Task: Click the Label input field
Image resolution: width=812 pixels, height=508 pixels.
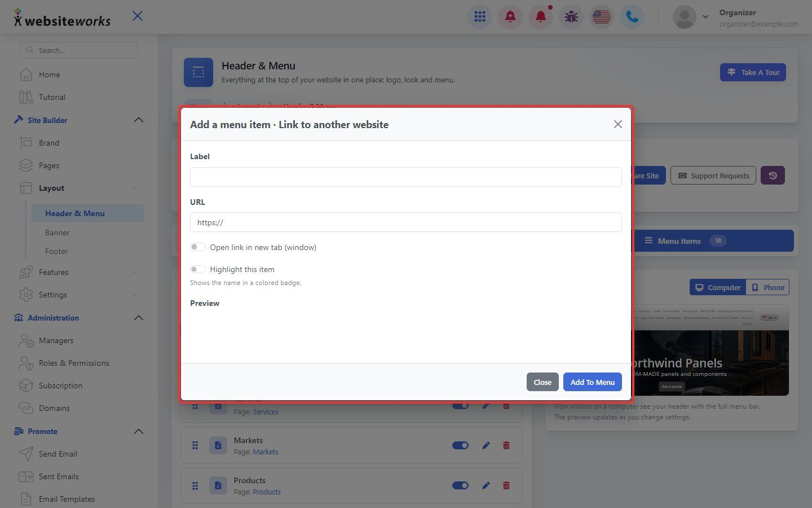Action: point(406,177)
